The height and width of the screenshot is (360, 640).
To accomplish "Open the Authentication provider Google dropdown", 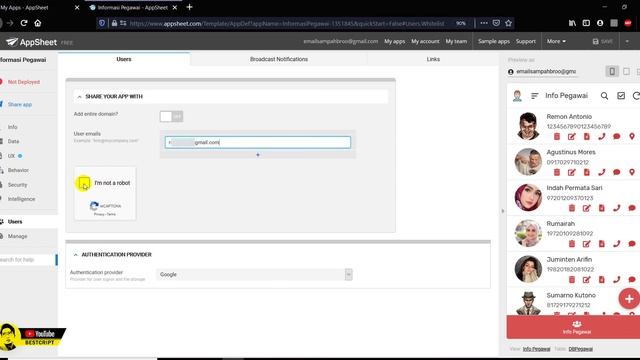I will (254, 275).
